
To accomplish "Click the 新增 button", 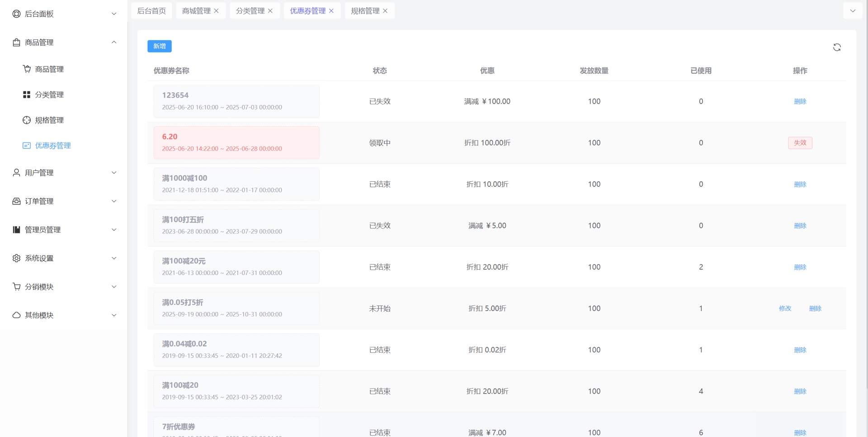I will tap(160, 46).
